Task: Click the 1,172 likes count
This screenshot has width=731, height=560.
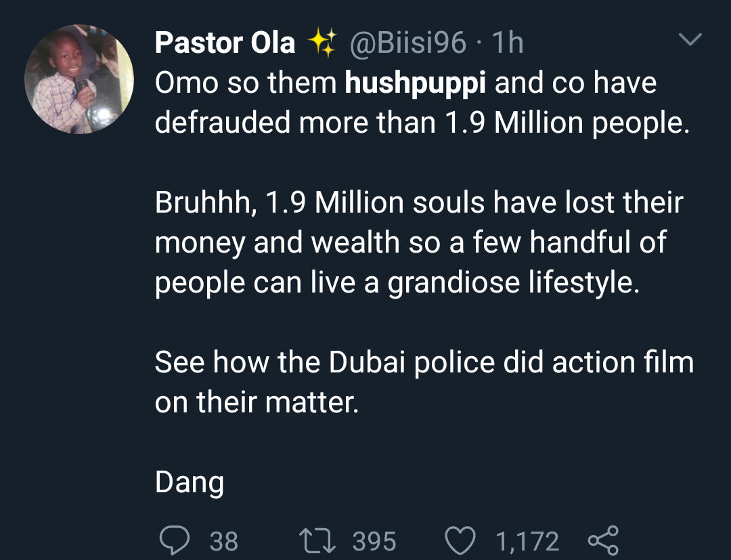Action: tap(527, 542)
